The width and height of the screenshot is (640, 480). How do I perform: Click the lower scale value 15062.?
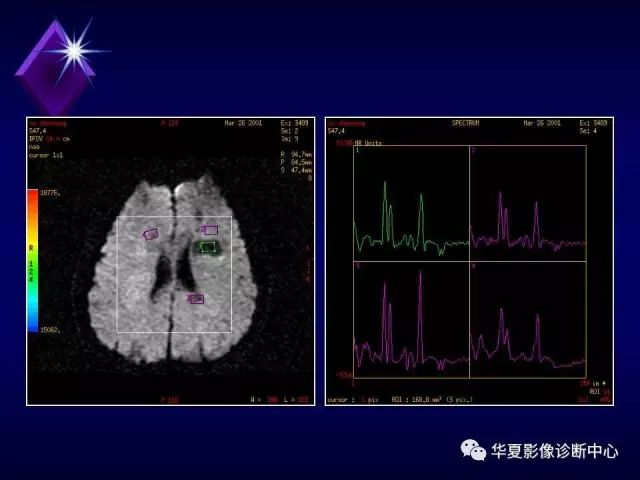coord(50,329)
